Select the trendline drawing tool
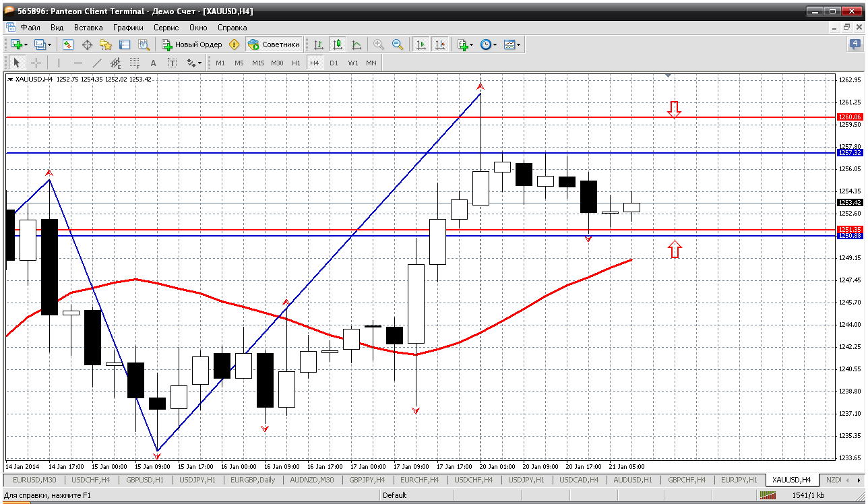This screenshot has height=504, width=868. [x=96, y=63]
